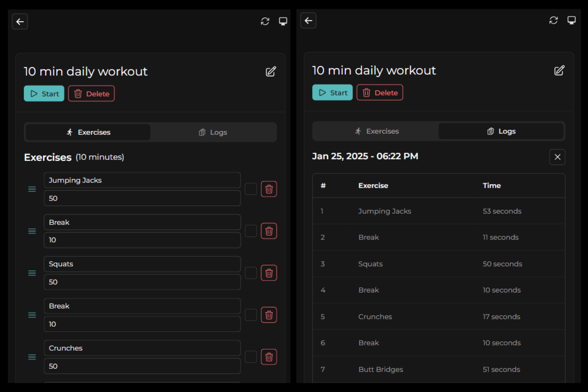Dismiss the Jan 25 log entry with the X
The height and width of the screenshot is (392, 588).
[557, 157]
